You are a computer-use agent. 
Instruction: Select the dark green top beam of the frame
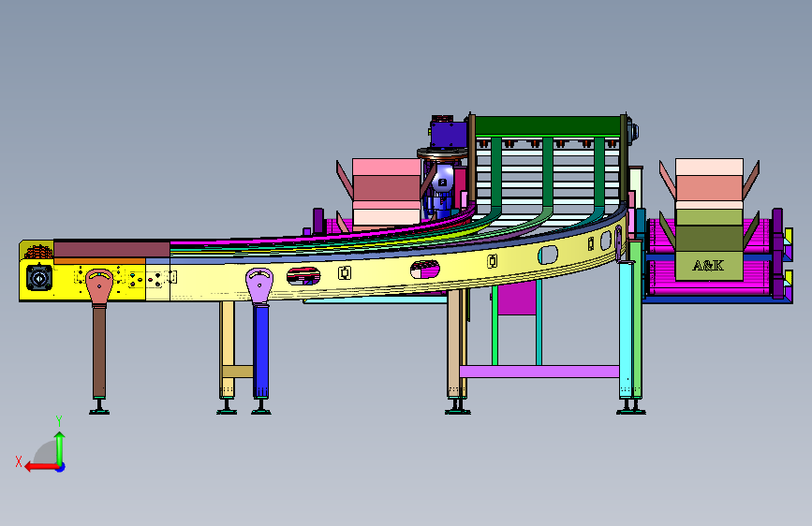pos(548,125)
